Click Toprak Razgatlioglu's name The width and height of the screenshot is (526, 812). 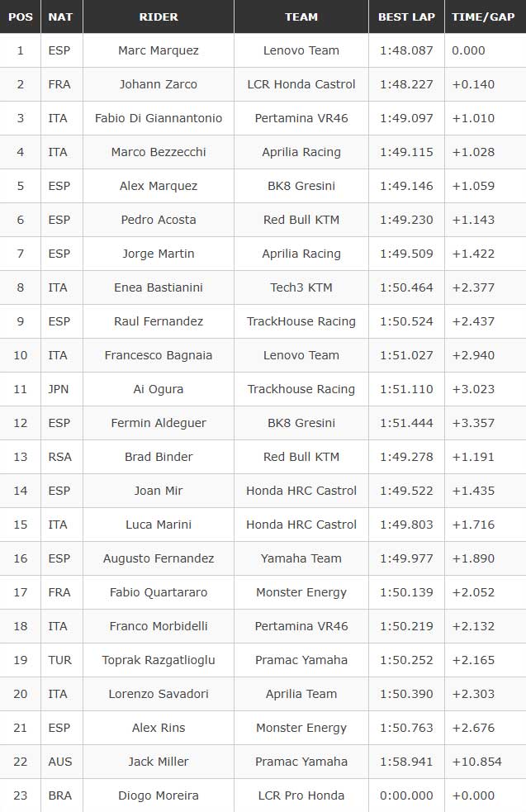coord(158,660)
